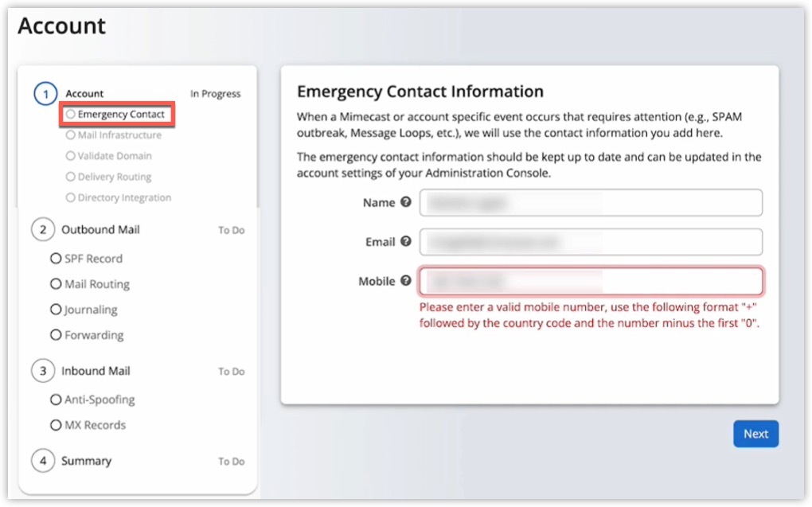
Task: Expand the Inbound Mail section
Action: pyautogui.click(x=96, y=371)
